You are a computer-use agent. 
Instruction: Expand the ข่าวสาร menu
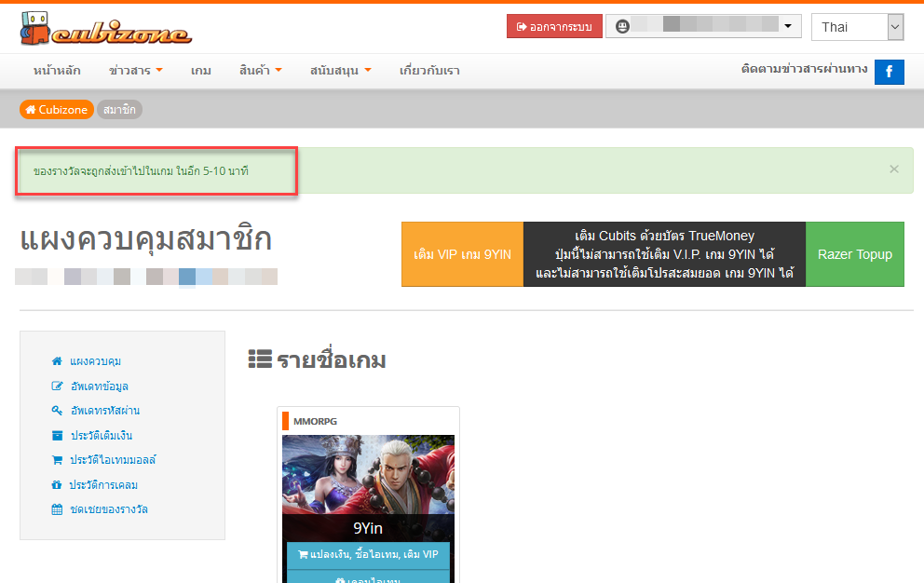click(136, 71)
